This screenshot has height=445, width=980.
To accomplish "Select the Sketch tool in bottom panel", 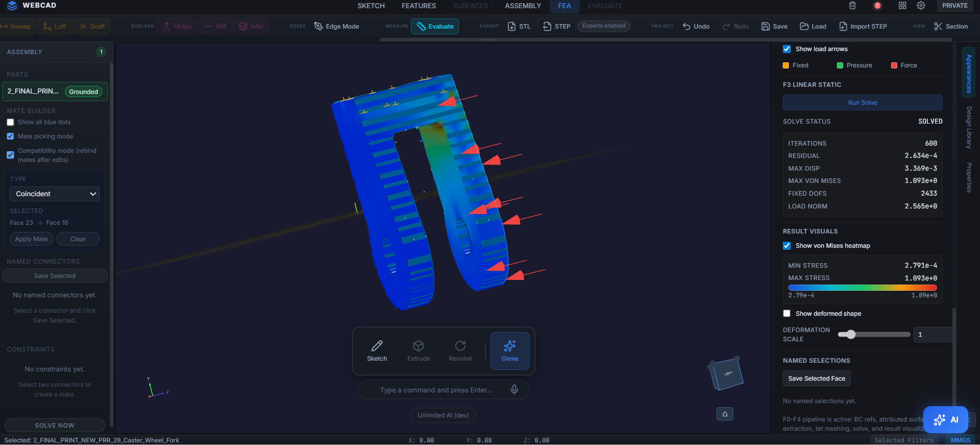I will click(377, 351).
